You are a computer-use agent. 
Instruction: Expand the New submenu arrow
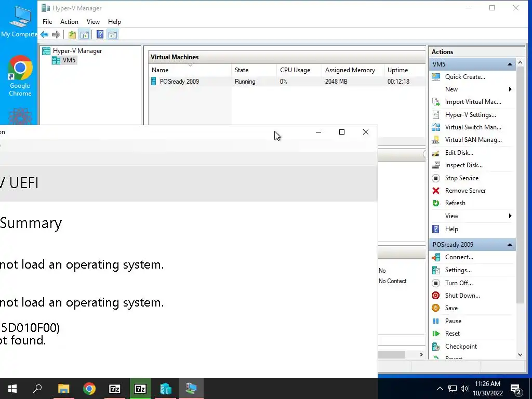[x=510, y=89]
